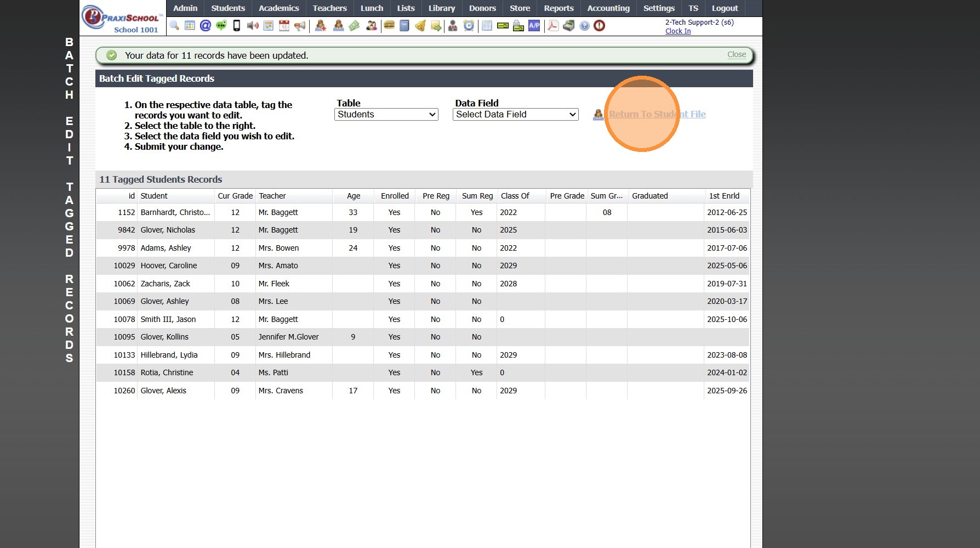Select the Adams, Ashley row
The image size is (980, 548).
[423, 248]
